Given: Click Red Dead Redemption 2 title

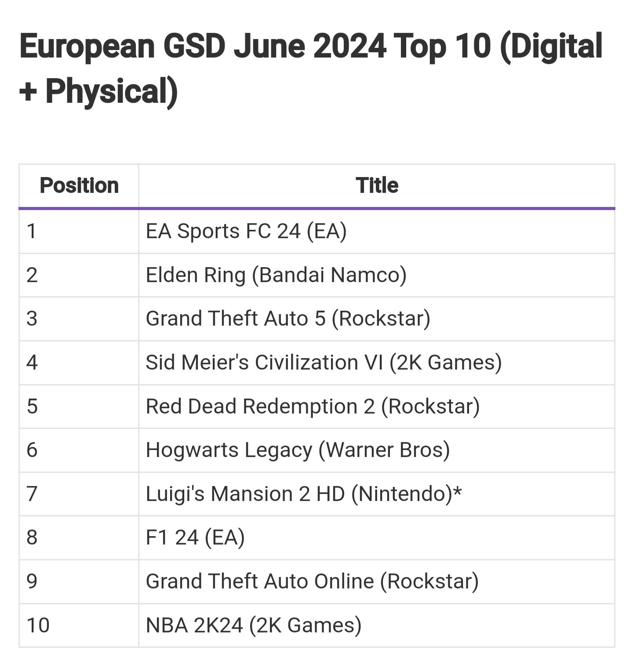Looking at the screenshot, I should (x=313, y=406).
